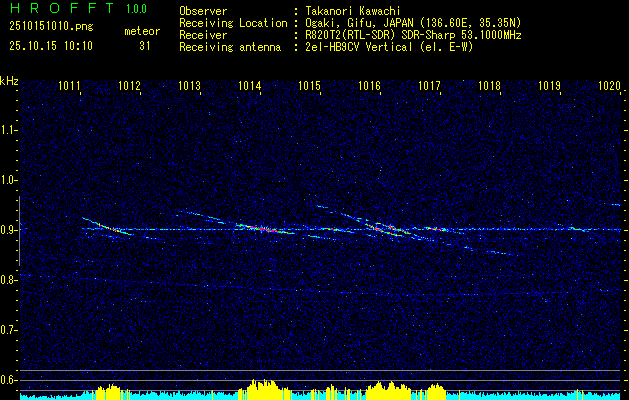The image size is (629, 400).
Task: Click the meteor echo trace near 1014
Action: pos(265,229)
